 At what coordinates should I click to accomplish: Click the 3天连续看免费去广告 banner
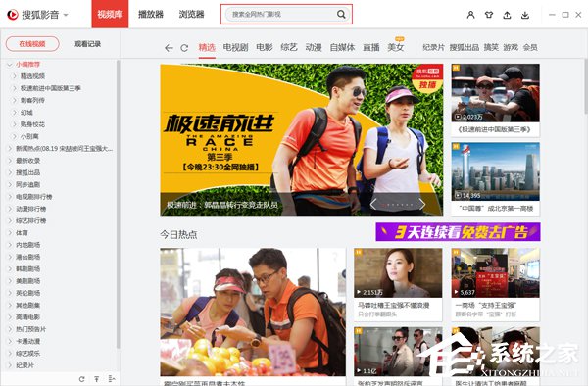click(x=458, y=232)
